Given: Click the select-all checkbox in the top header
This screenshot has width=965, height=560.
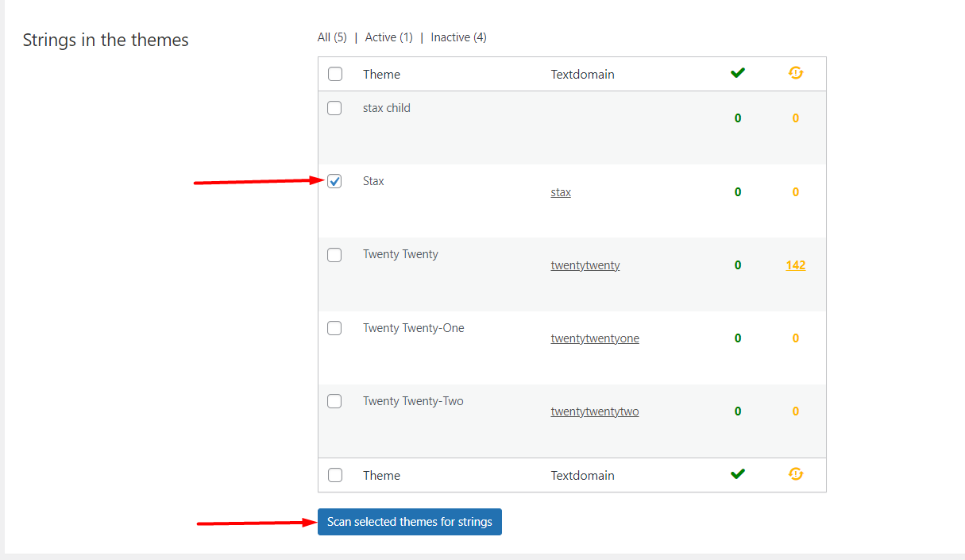Looking at the screenshot, I should 334,73.
